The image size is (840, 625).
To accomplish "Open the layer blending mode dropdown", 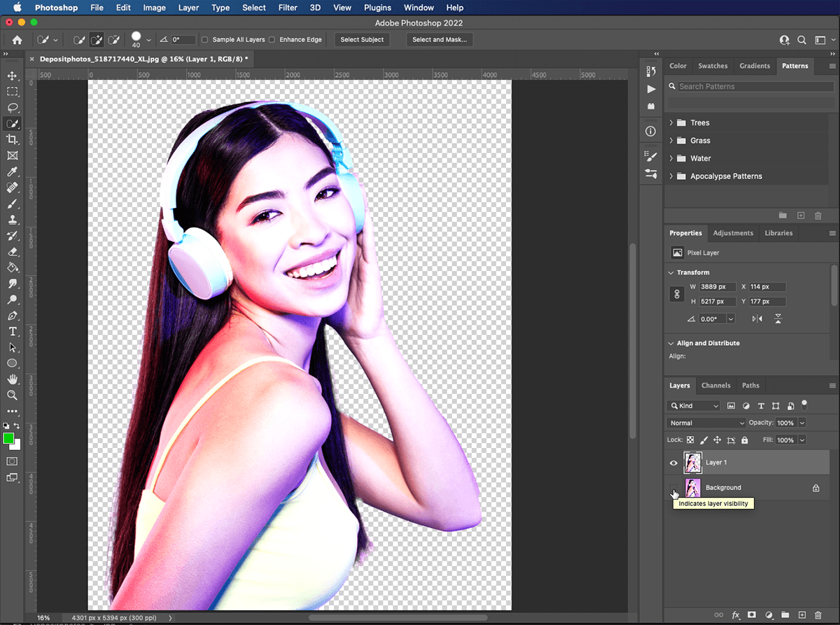I will [x=705, y=423].
